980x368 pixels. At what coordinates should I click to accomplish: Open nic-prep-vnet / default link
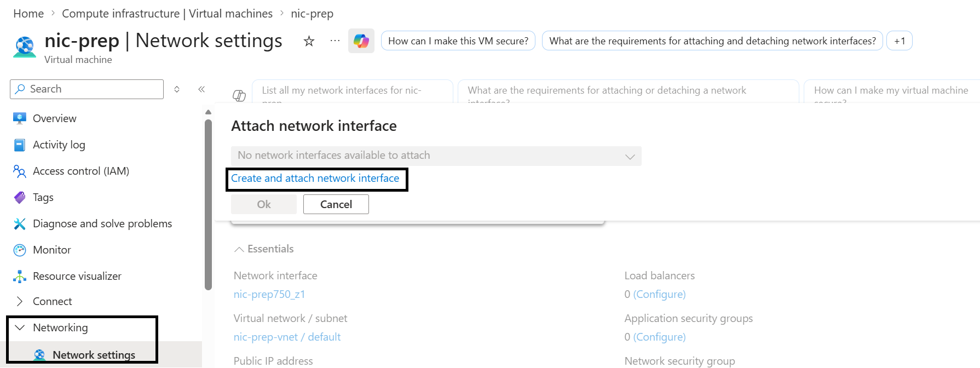(287, 337)
